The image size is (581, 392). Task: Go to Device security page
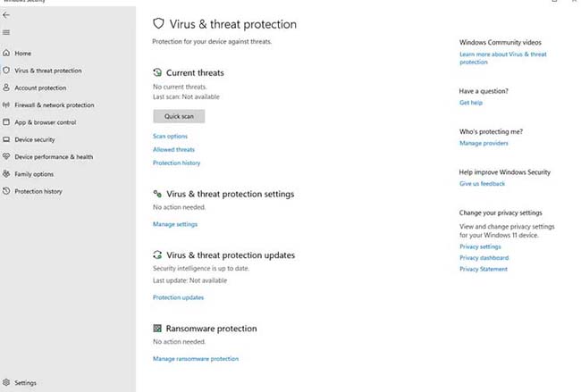pos(35,139)
